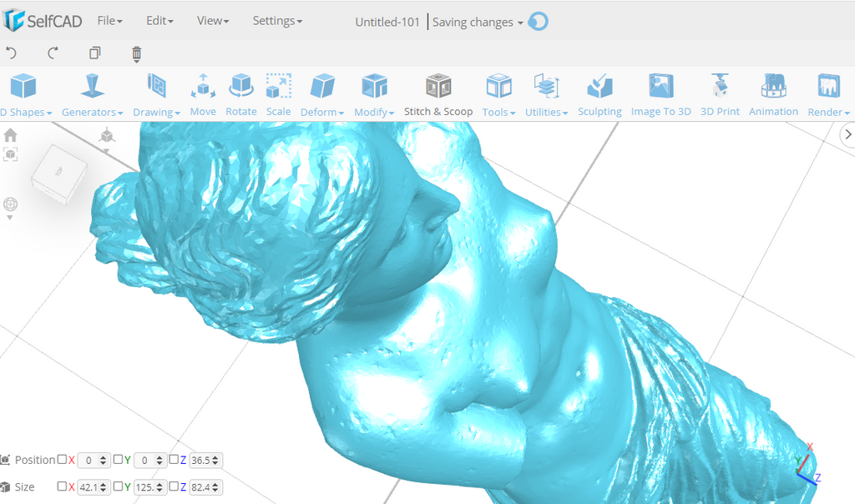Launch the Image To 3D tool

660,95
